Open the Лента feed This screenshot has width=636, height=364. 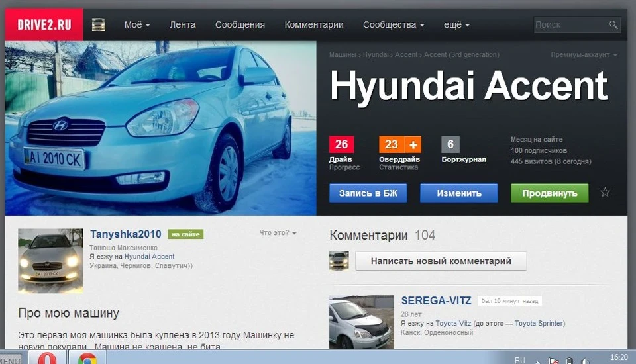pyautogui.click(x=183, y=24)
